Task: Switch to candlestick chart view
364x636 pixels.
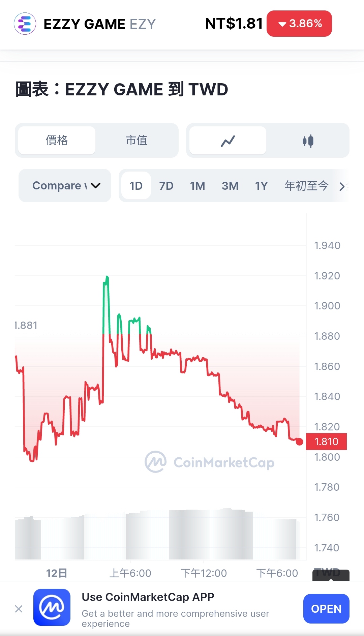Action: 308,141
